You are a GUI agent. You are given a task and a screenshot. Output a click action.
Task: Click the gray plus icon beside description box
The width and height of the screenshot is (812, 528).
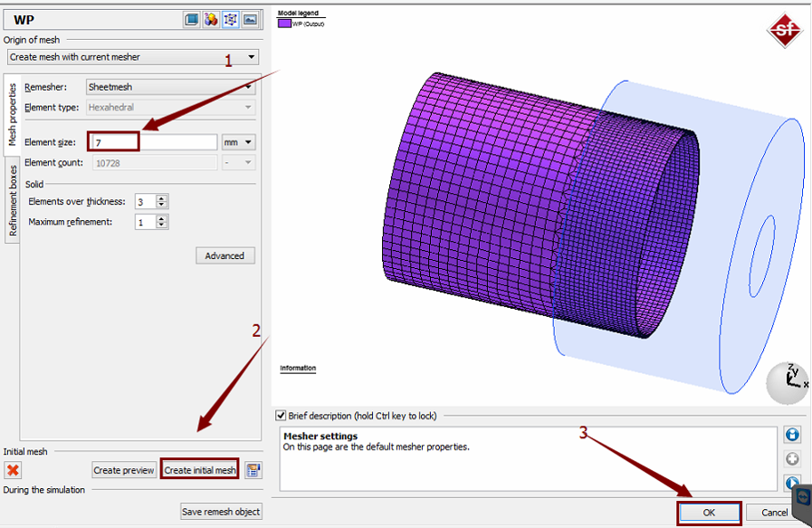(x=792, y=458)
